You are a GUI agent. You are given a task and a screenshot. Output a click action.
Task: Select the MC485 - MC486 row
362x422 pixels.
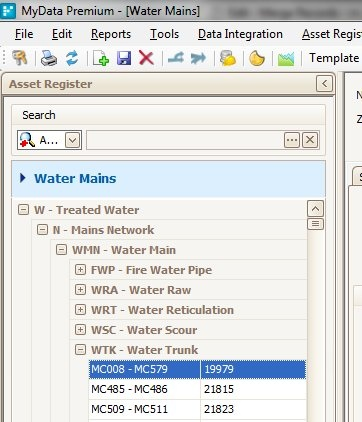pos(197,389)
